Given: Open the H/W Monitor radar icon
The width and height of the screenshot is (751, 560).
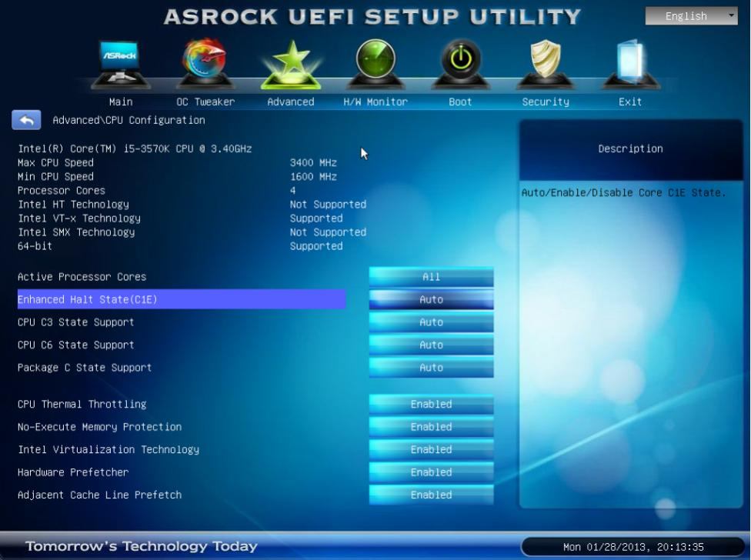Looking at the screenshot, I should pos(375,64).
